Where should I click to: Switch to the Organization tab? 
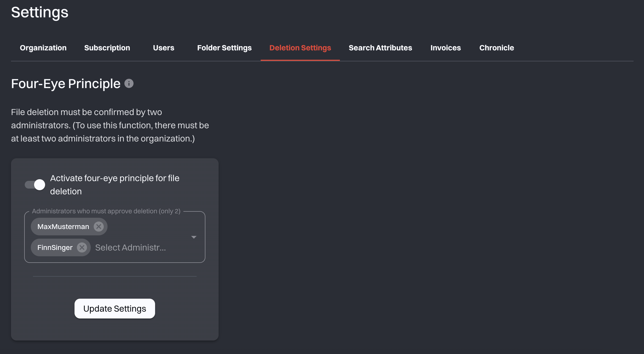point(43,48)
